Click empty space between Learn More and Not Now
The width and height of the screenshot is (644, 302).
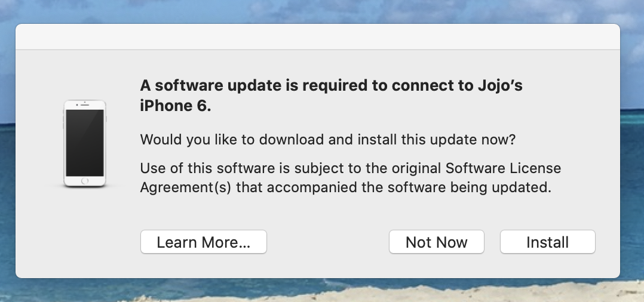(327, 242)
